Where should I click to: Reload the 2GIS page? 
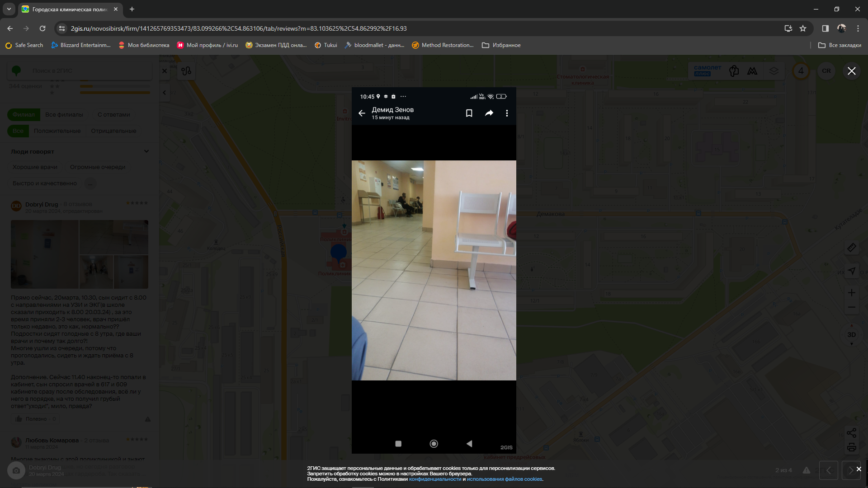[x=42, y=28]
